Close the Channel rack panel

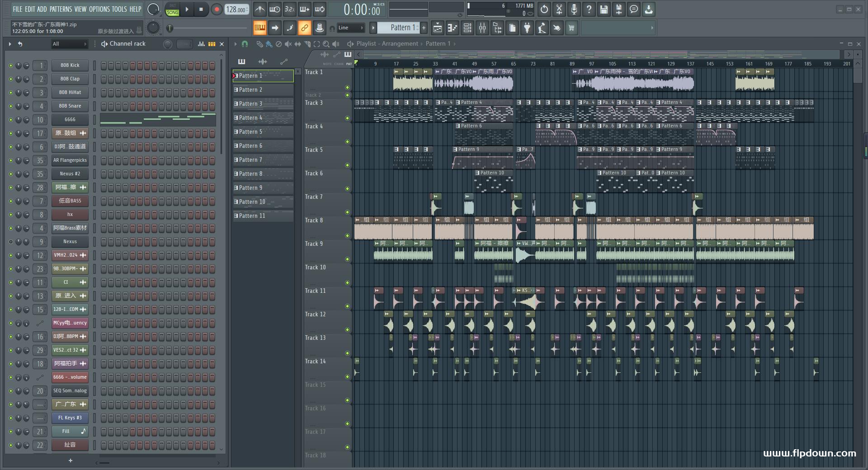[222, 44]
